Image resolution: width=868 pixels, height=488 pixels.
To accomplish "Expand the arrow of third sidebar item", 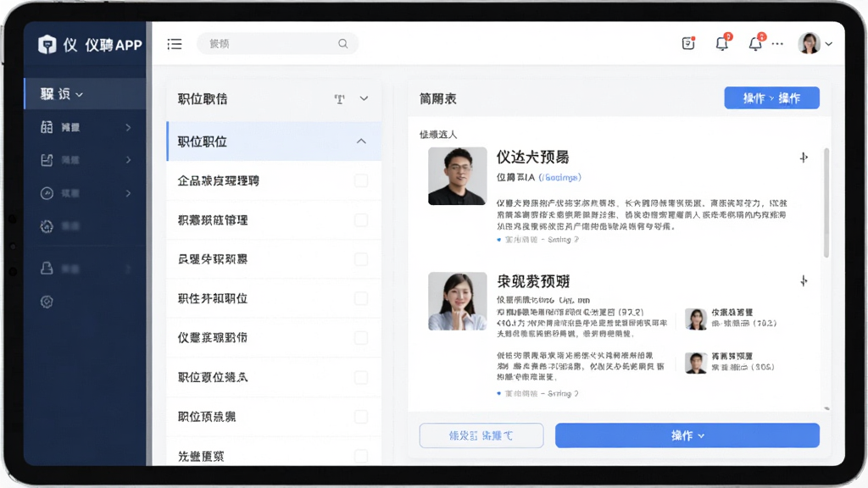I will tap(129, 160).
